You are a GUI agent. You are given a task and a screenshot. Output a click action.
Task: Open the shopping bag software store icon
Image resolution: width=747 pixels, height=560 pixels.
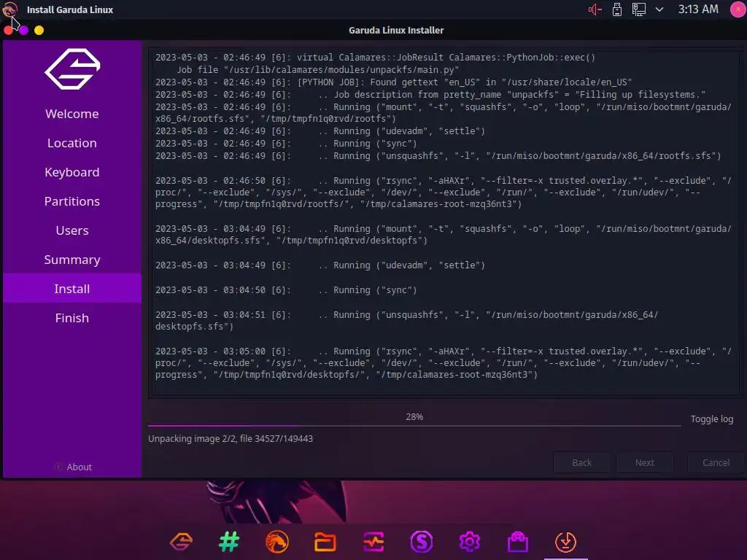tap(518, 542)
